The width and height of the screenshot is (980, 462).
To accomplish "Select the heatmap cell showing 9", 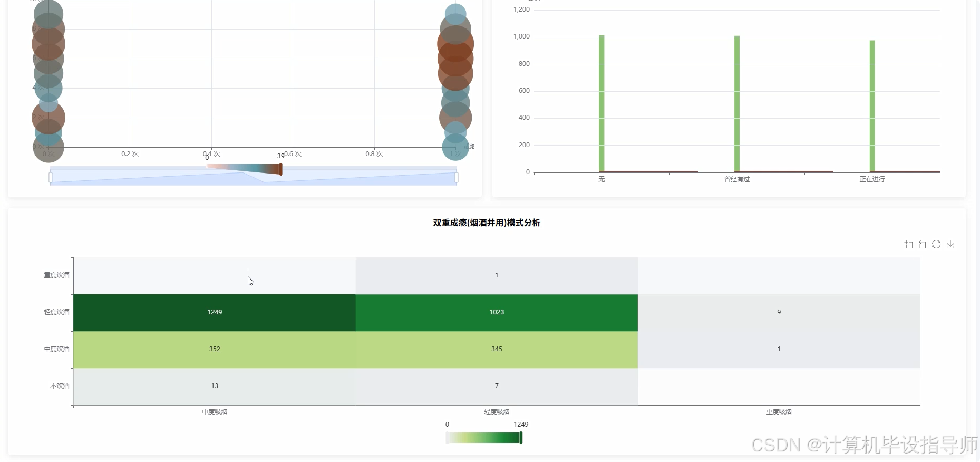I will pos(779,312).
